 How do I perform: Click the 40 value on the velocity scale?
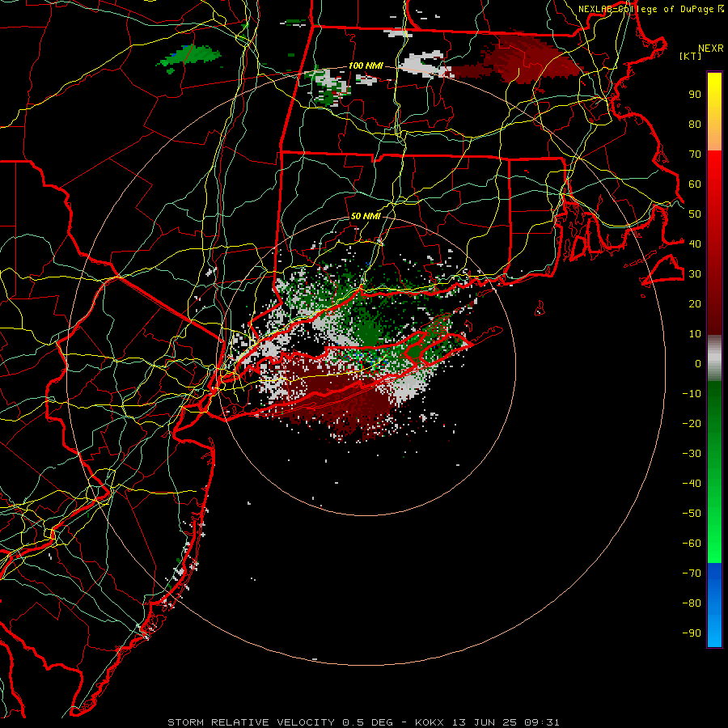tap(695, 243)
